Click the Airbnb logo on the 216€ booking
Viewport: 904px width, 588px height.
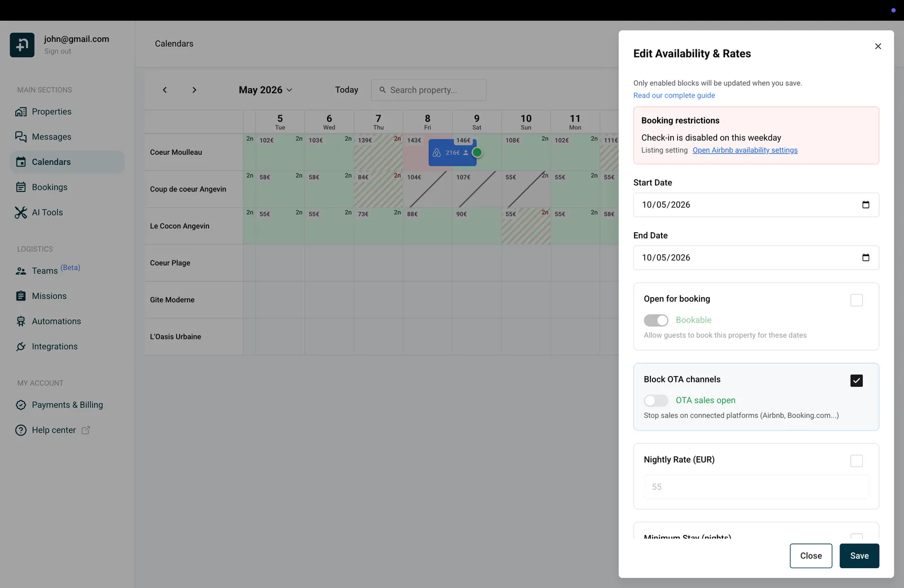click(437, 153)
